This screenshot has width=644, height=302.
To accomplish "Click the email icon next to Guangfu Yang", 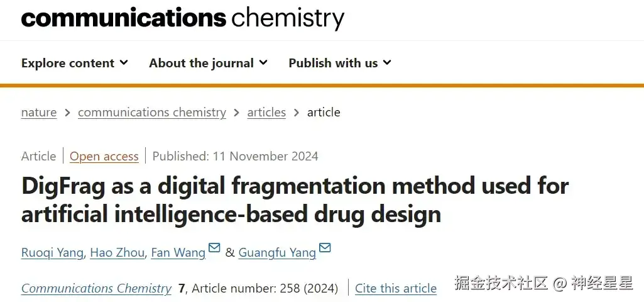I will click(325, 249).
